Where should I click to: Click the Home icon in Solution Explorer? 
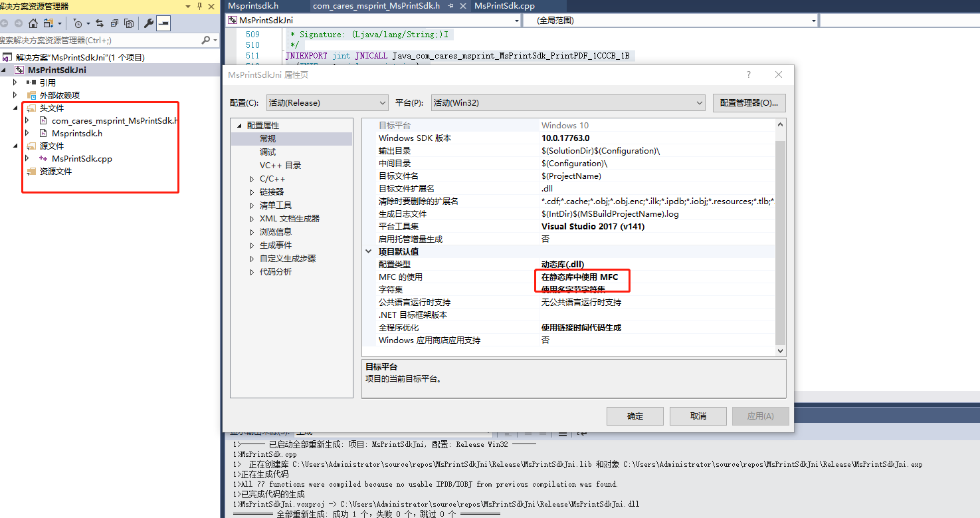(x=33, y=23)
